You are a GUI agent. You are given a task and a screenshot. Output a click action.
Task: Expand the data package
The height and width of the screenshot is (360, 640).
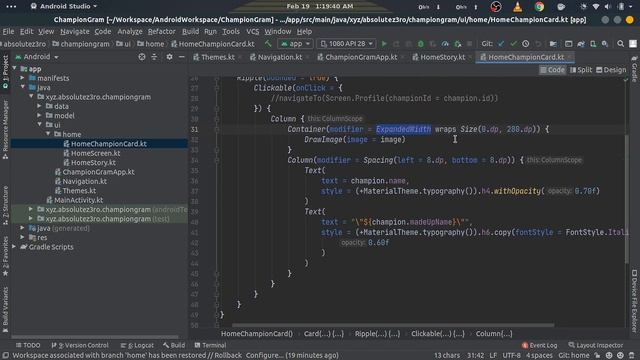40,106
